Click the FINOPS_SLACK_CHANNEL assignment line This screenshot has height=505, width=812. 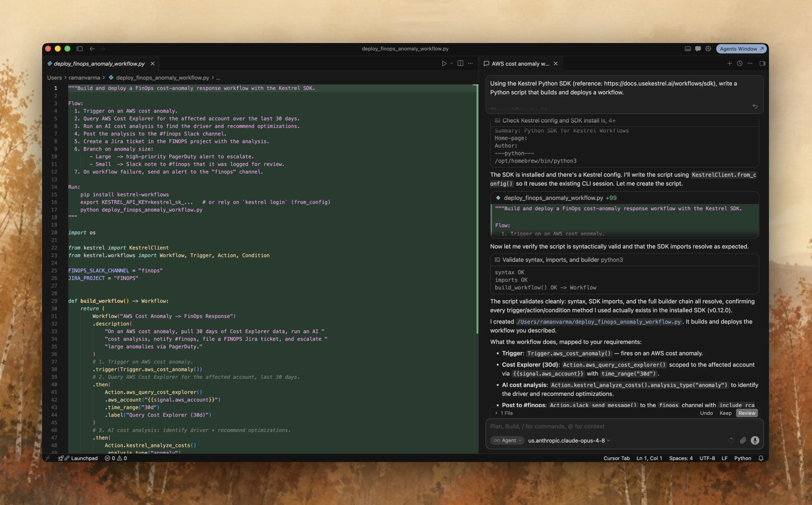click(x=115, y=271)
